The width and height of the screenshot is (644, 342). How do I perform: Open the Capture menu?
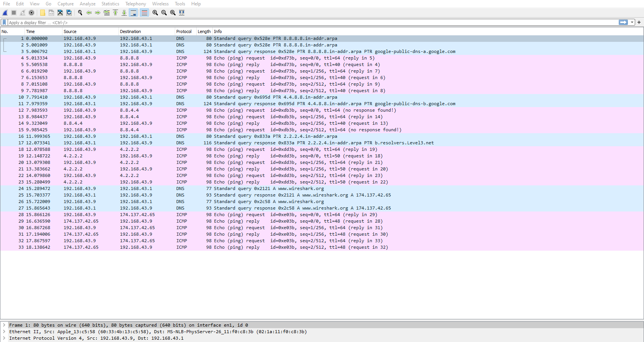coord(66,4)
